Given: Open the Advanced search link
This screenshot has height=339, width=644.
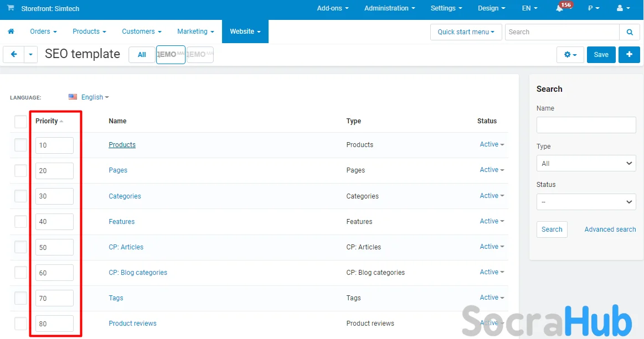Looking at the screenshot, I should (610, 230).
